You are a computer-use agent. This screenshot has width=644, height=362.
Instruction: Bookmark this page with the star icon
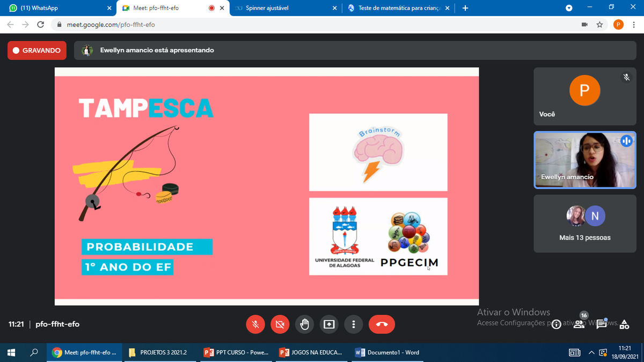(599, 25)
